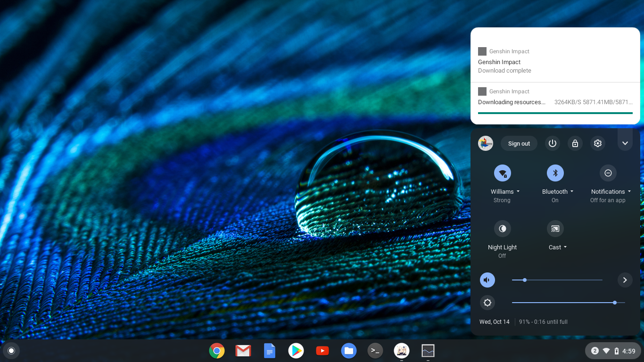Viewport: 644px width, 362px height.
Task: Click the user account avatar
Action: 486,143
